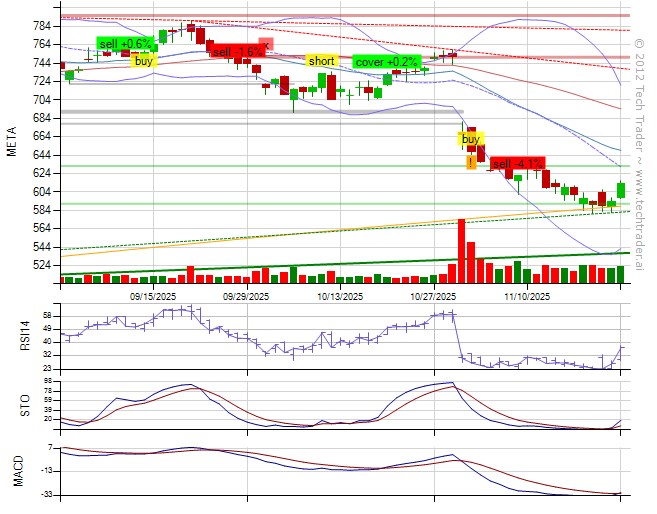Viewport: 657px width, 514px height.
Task: Click the green "cover +0.2%" signal marker
Action: pos(391,61)
